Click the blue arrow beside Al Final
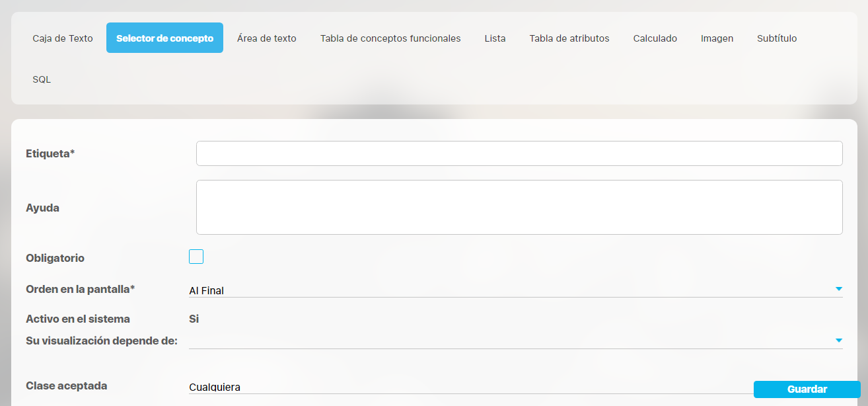868x406 pixels. click(838, 289)
